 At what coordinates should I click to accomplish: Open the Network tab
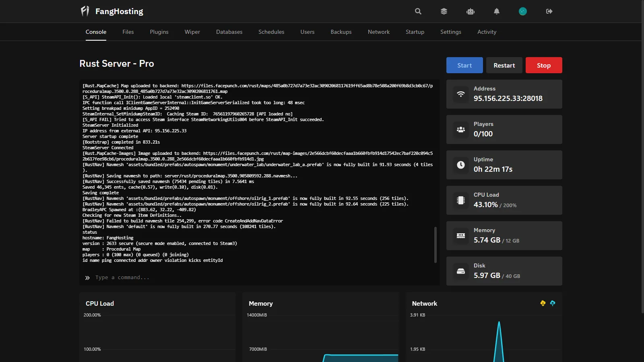(379, 32)
